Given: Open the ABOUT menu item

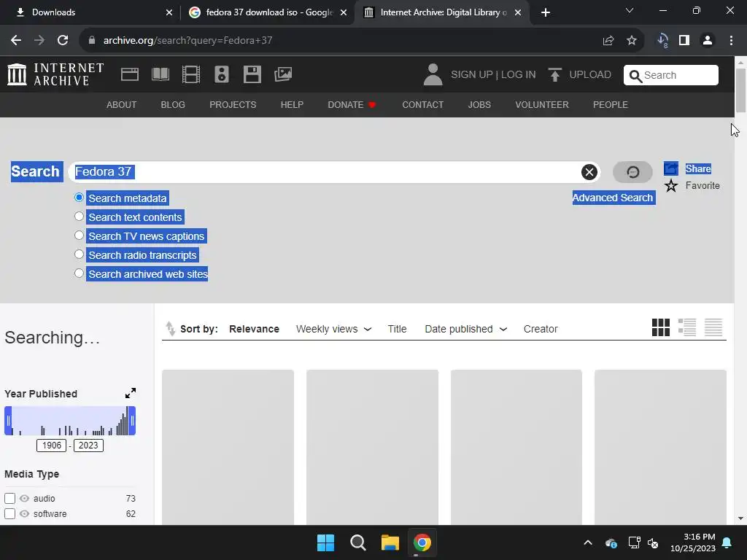Looking at the screenshot, I should click(x=122, y=105).
